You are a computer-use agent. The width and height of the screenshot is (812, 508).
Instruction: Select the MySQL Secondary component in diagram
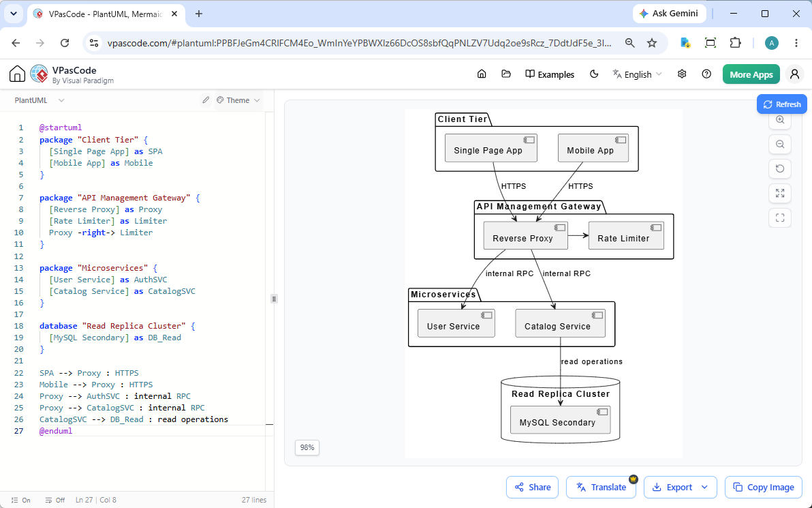click(x=561, y=420)
